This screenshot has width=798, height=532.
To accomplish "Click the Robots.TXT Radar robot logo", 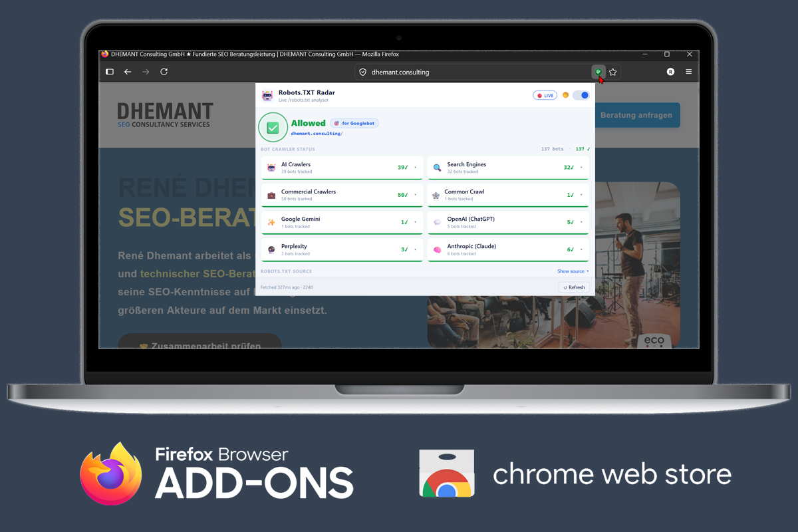I will click(267, 96).
